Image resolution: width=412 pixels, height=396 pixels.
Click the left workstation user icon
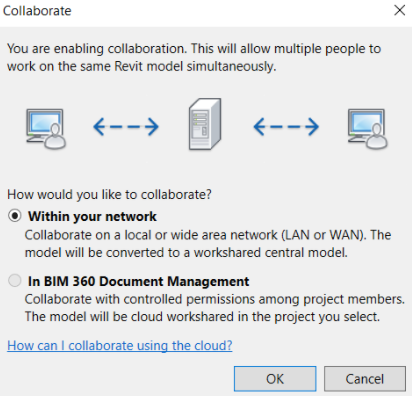pyautogui.click(x=46, y=128)
